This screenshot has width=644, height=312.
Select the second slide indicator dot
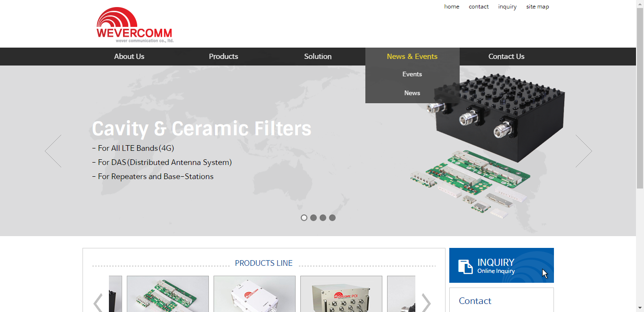[314, 218]
